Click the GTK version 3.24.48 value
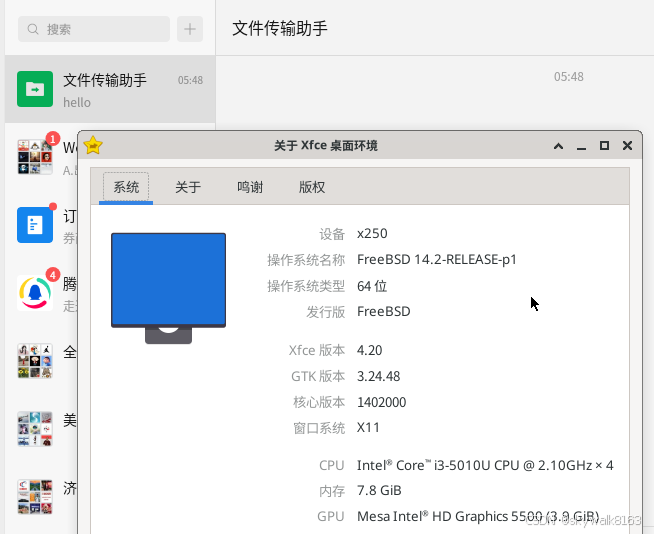Viewport: 654px width, 534px height. (x=378, y=376)
